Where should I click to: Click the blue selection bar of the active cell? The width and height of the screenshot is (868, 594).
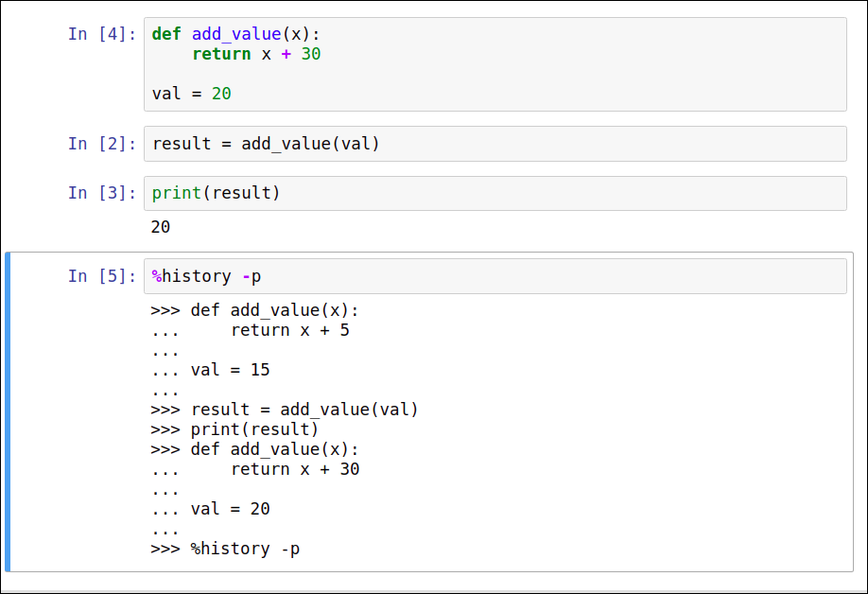coord(8,411)
